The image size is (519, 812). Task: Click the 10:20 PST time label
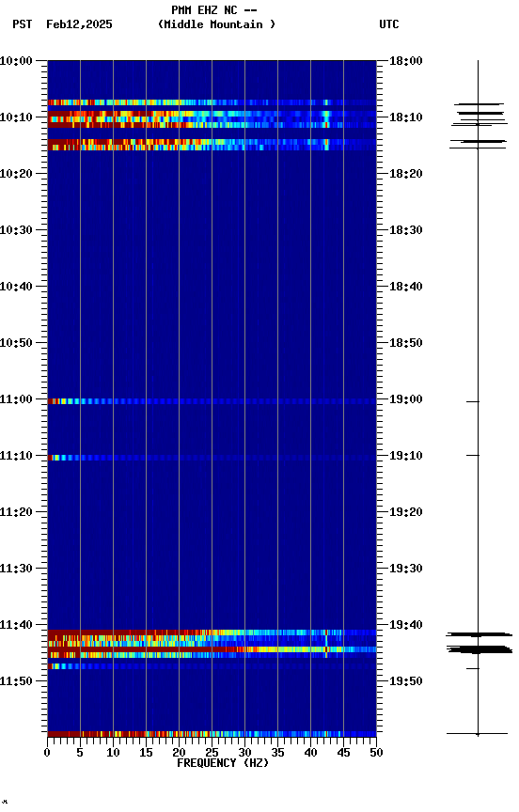point(16,174)
